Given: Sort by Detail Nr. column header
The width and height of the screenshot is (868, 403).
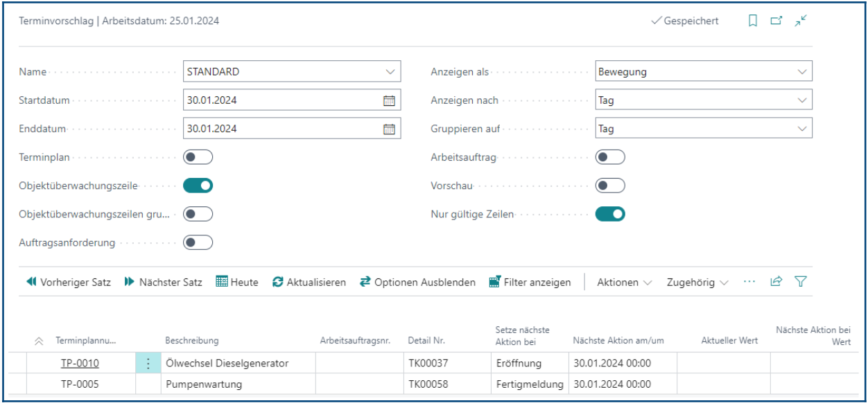Looking at the screenshot, I should [x=426, y=341].
